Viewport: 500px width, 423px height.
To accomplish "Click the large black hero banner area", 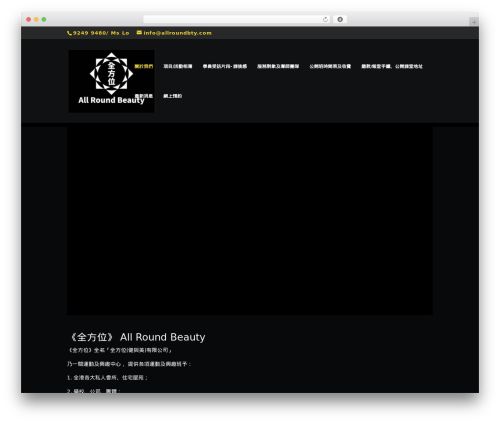I will (250, 221).
